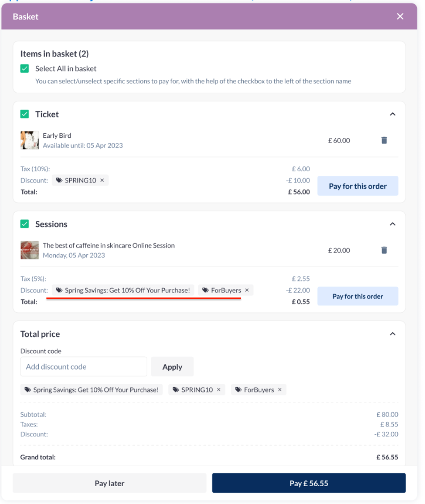The image size is (425, 504).
Task: Remove ForBuyers discount in Sessions section
Action: (247, 290)
